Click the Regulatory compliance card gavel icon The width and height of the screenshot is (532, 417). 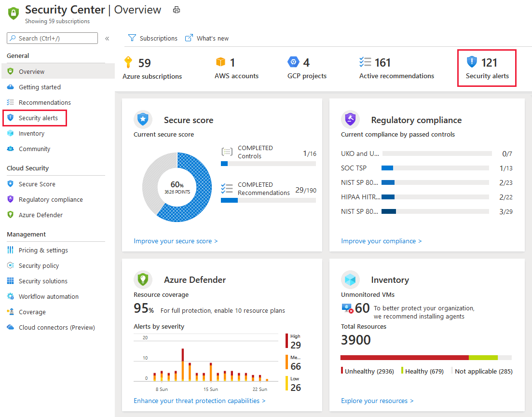[x=350, y=120]
